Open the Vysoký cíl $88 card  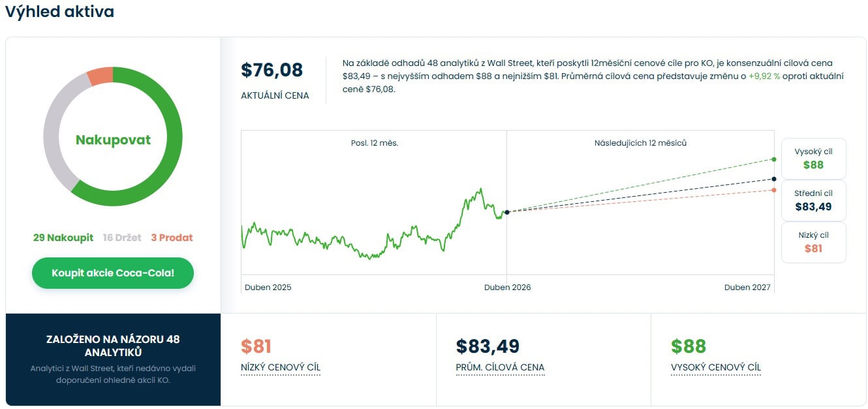[813, 159]
